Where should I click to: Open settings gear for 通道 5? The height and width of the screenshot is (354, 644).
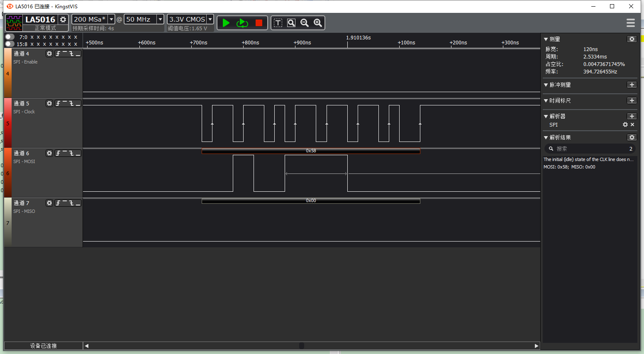click(49, 103)
